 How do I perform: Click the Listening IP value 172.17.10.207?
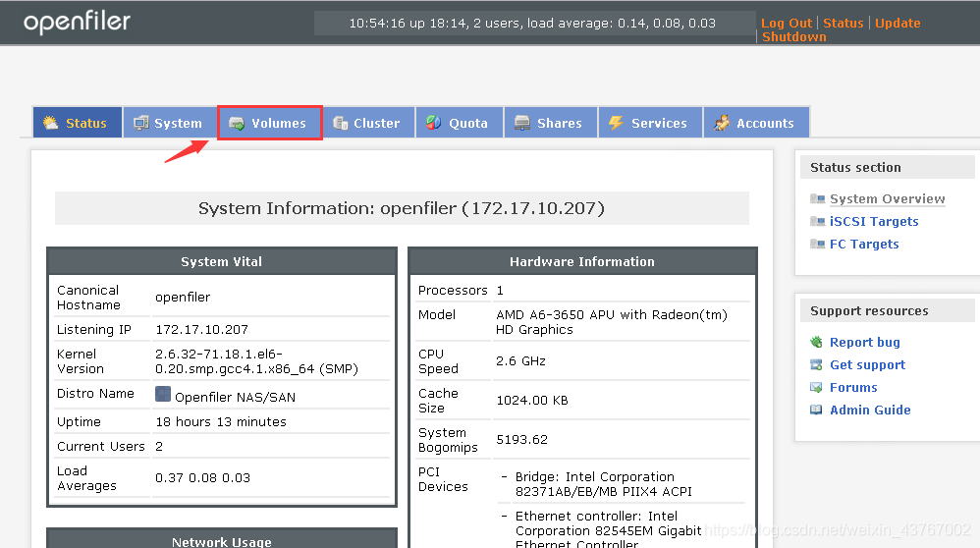coord(202,329)
